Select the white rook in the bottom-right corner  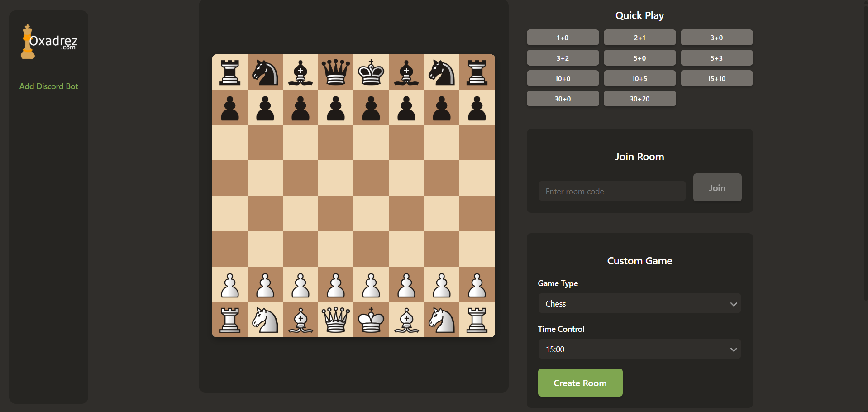point(477,320)
